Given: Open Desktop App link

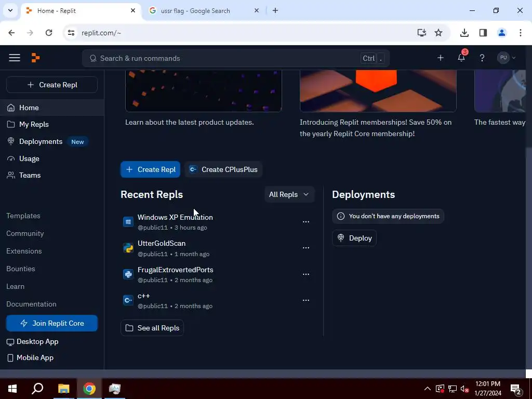Looking at the screenshot, I should 33,342.
